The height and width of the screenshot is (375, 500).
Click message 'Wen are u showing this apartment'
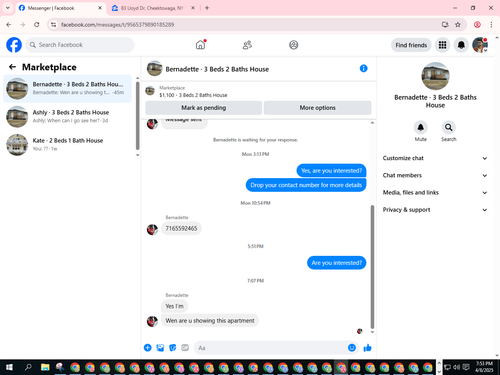click(210, 320)
